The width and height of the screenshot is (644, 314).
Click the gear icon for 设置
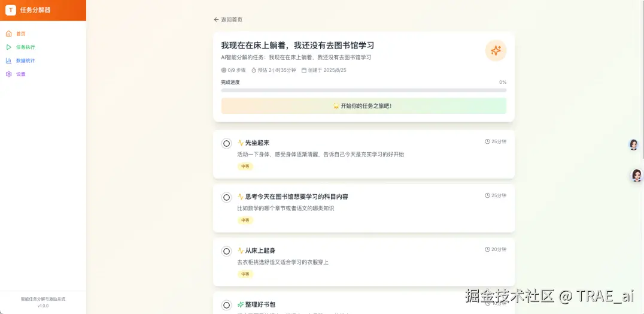pyautogui.click(x=8, y=74)
